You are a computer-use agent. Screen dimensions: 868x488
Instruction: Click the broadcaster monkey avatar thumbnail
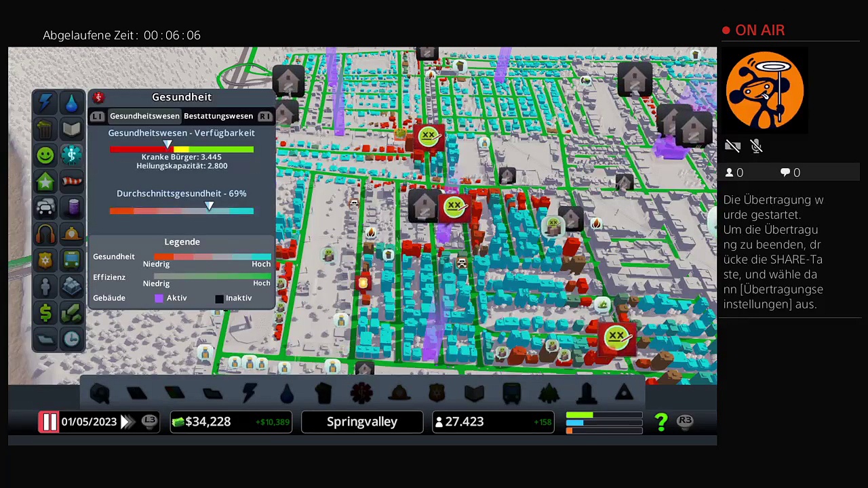(765, 91)
